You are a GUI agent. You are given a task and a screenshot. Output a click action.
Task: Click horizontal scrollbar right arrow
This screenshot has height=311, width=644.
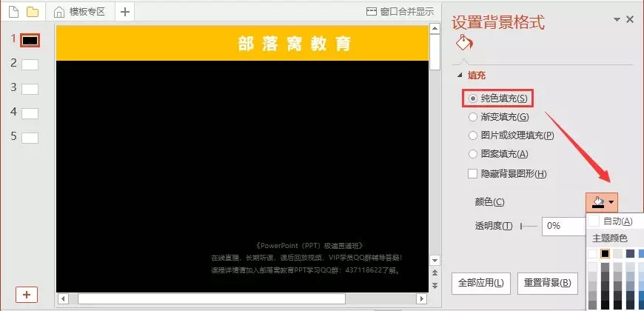coord(421,298)
